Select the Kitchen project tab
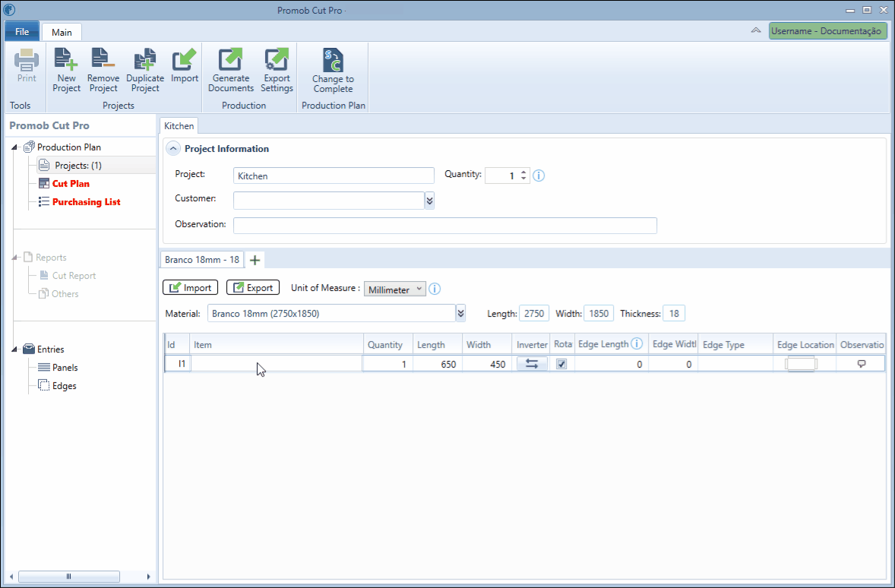Image resolution: width=895 pixels, height=588 pixels. [x=179, y=125]
